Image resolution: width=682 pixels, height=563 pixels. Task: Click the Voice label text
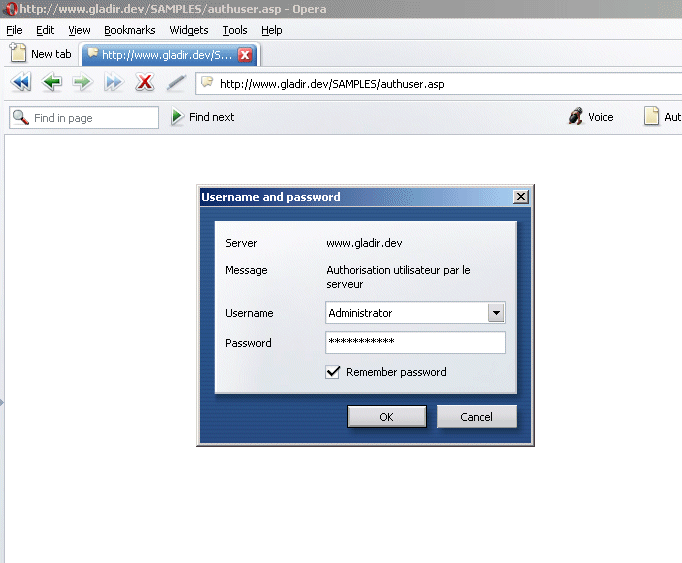click(601, 117)
